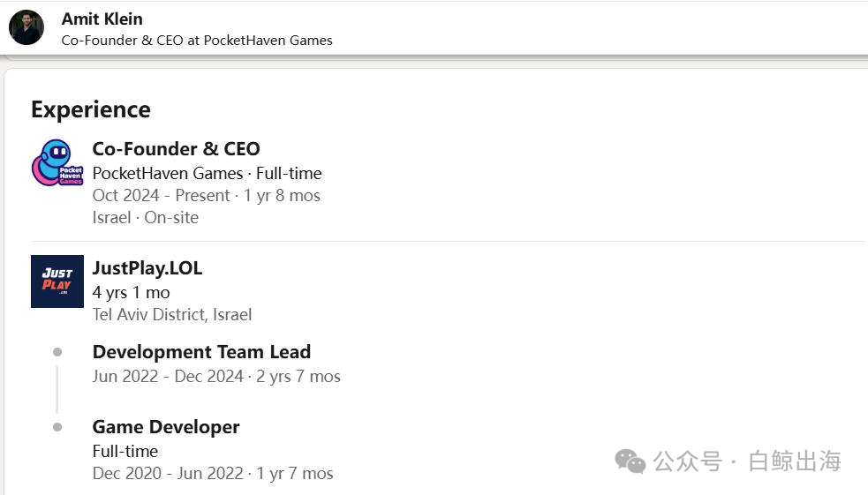Image resolution: width=868 pixels, height=495 pixels.
Task: Click the Oct 2024 - Present date range
Action: [x=161, y=195]
